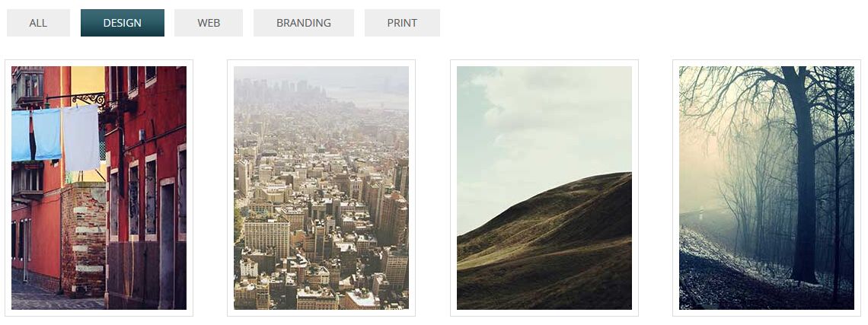The image size is (868, 325).
Task: Select the cloudy sky and hill item
Action: (544, 188)
